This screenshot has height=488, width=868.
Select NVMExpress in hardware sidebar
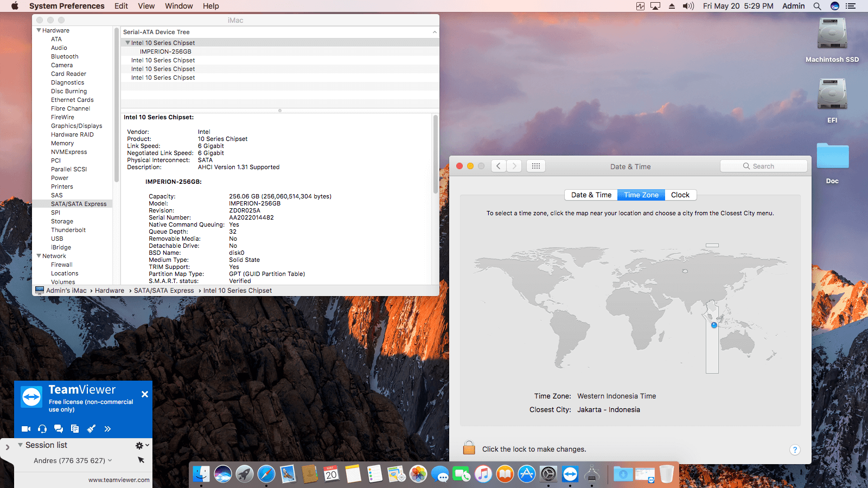tap(69, 152)
